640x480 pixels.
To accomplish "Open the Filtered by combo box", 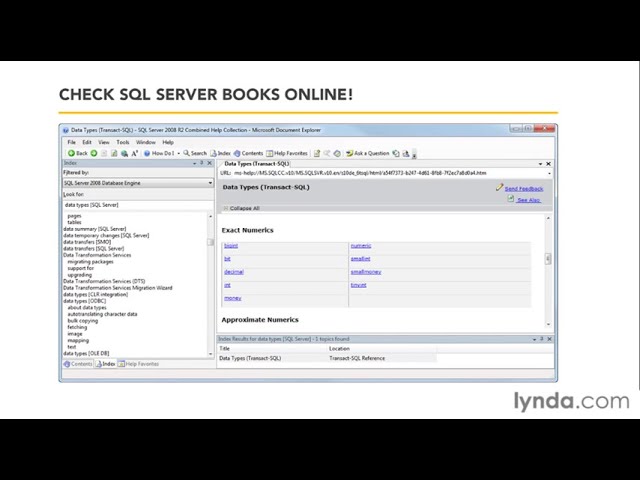I will tap(138, 183).
